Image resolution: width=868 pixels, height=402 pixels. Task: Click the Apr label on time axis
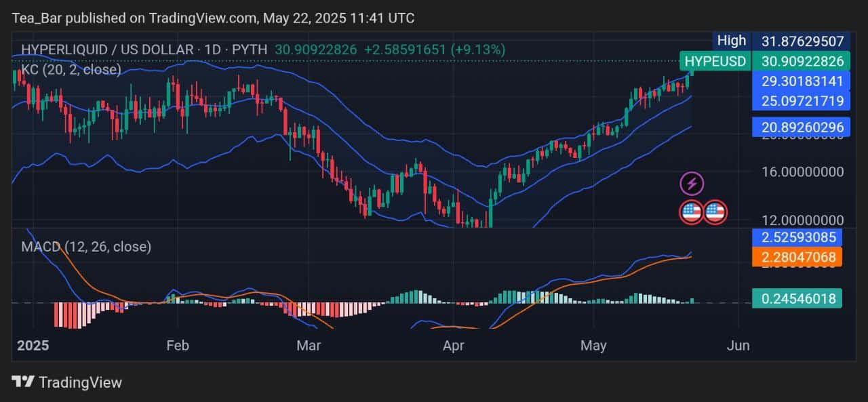tap(453, 345)
